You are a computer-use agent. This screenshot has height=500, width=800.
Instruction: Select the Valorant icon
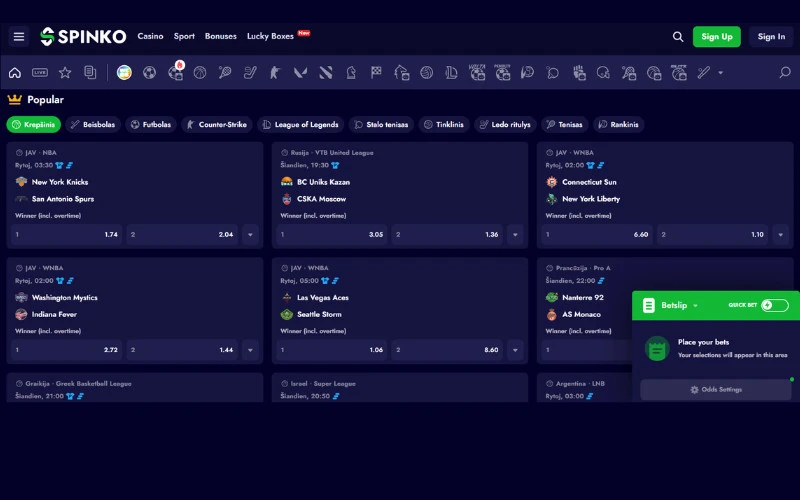[301, 73]
